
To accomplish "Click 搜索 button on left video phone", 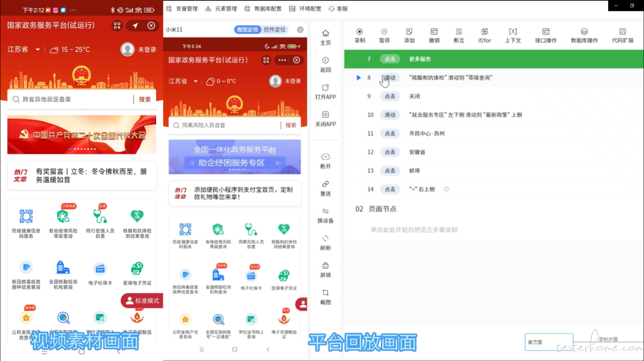I will [x=144, y=99].
